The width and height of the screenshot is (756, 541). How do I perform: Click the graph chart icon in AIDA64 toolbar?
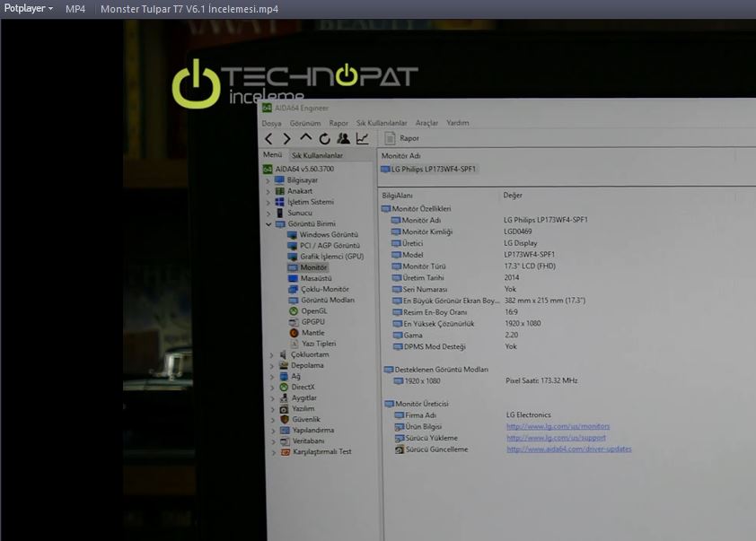click(x=362, y=139)
